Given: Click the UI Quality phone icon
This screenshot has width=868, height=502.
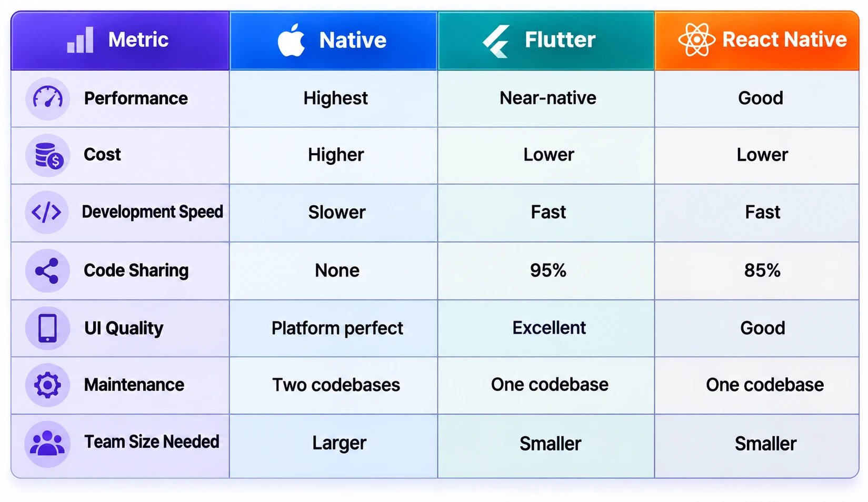Looking at the screenshot, I should [47, 328].
